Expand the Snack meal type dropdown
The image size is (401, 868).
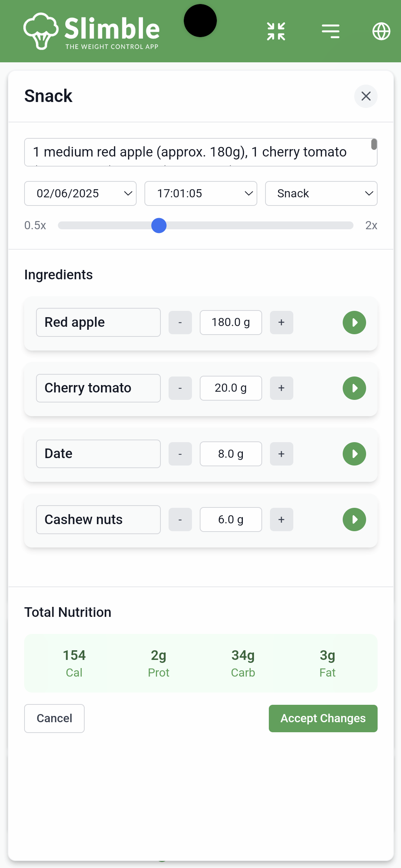pos(321,193)
